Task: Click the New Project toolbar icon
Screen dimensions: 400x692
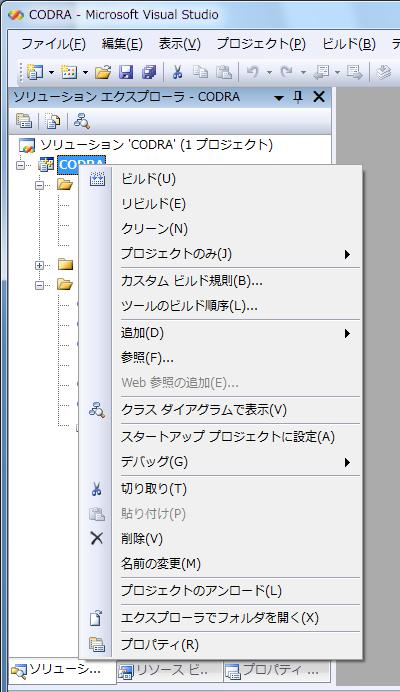Action: click(x=35, y=72)
